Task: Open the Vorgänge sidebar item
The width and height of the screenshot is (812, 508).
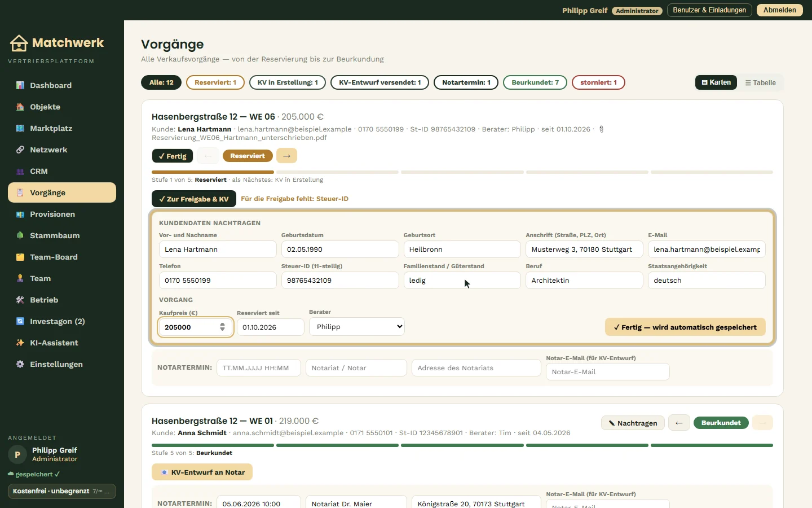Action: coord(62,192)
